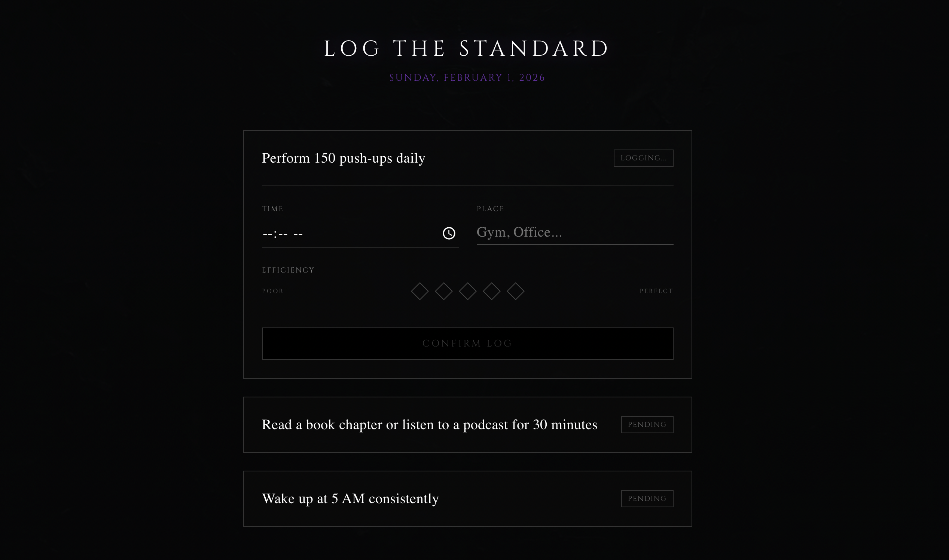Focus the Place text field

click(574, 233)
